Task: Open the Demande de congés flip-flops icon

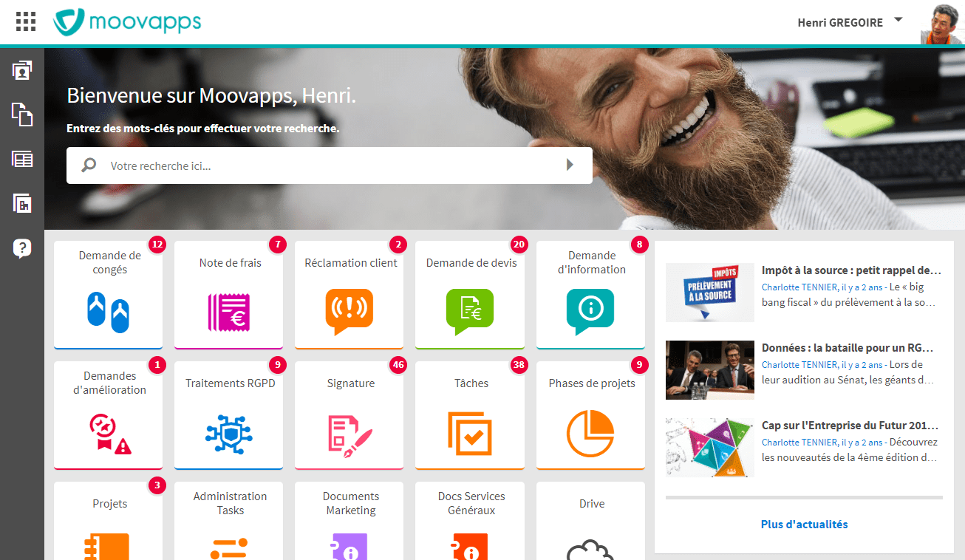Action: [109, 311]
